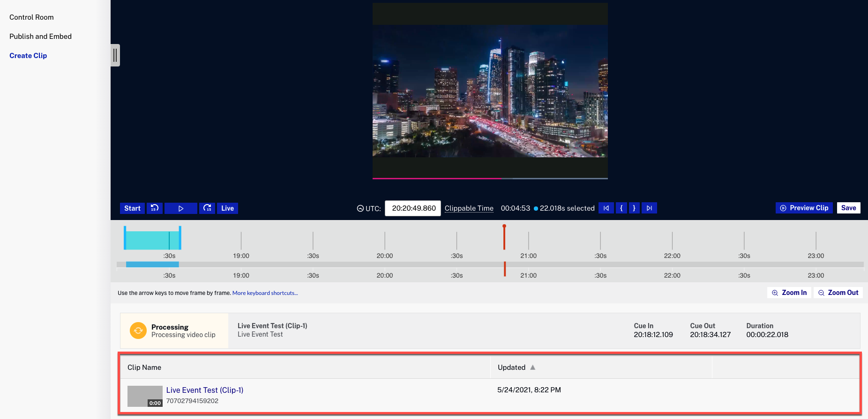The width and height of the screenshot is (868, 419).
Task: Click the Clip Name column header
Action: click(144, 368)
